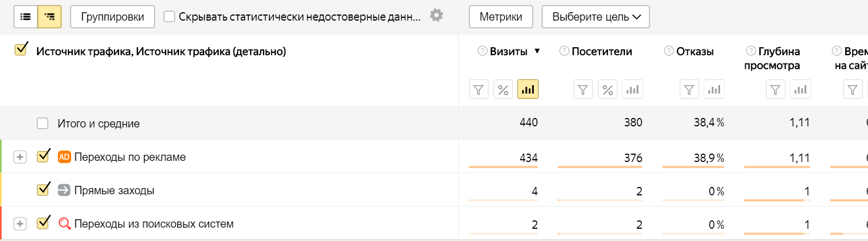Toggle bar chart icon under Глубина просмотра

(x=801, y=89)
